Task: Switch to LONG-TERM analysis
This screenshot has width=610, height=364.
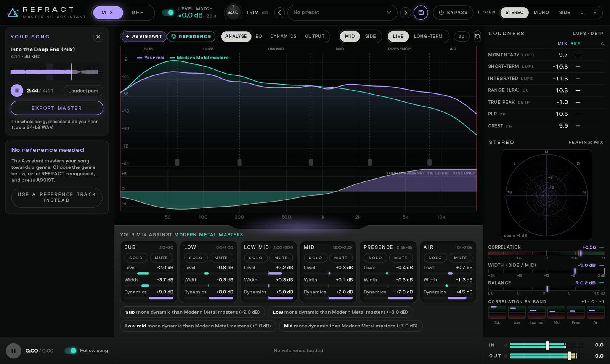Action: point(428,37)
